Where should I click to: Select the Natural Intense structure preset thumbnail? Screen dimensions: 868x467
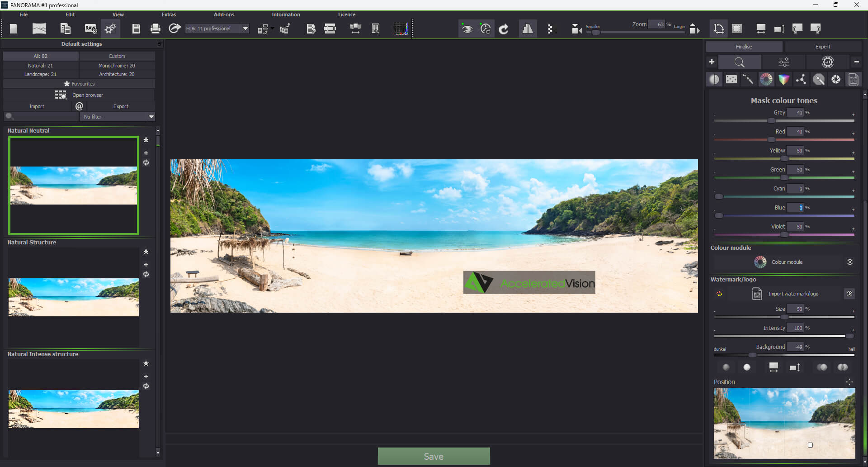(74, 409)
